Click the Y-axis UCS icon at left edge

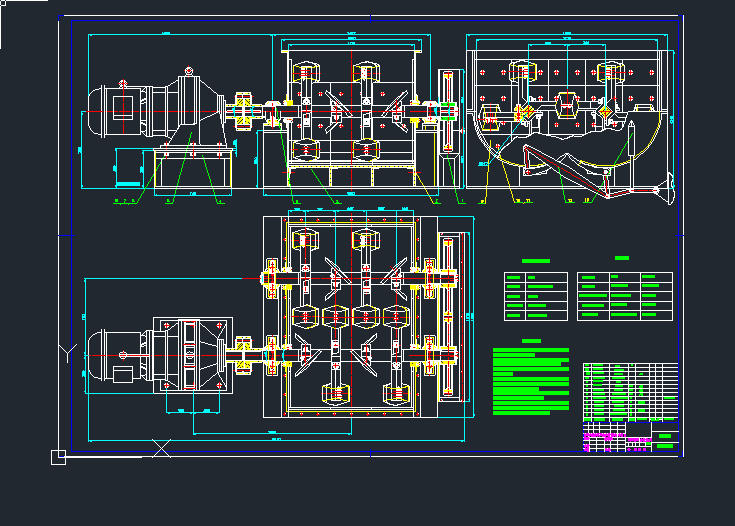click(66, 351)
